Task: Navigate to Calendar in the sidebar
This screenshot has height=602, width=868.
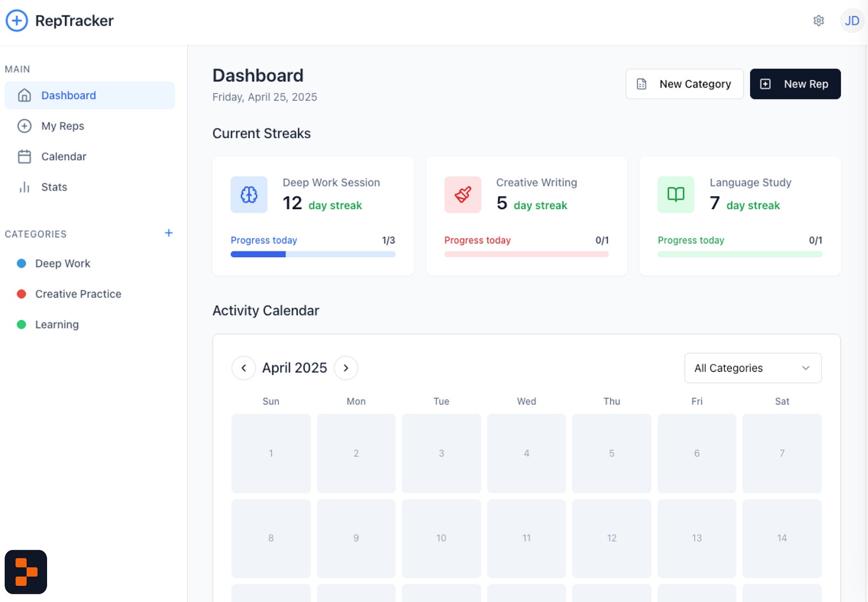Action: 89,157
